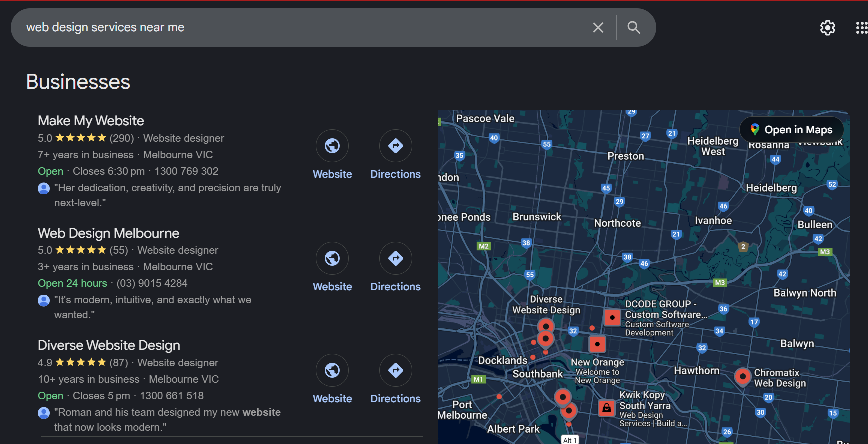Open the Diverse Website Design website

coord(332,371)
